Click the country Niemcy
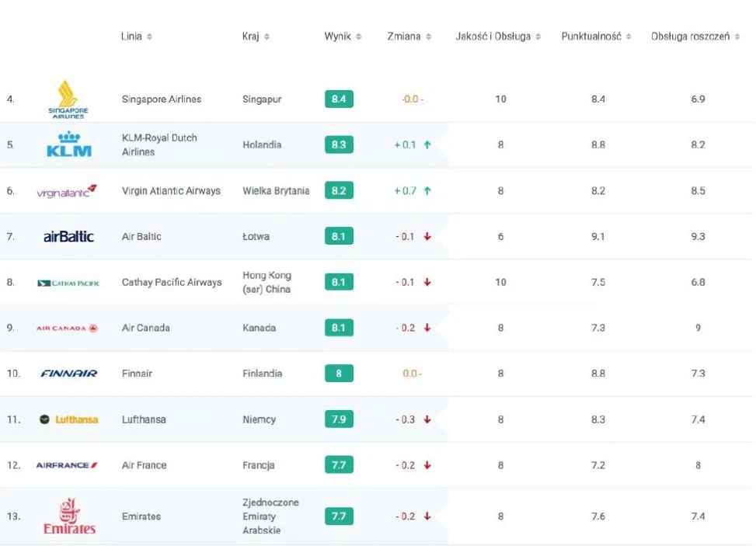The height and width of the screenshot is (546, 756). pos(259,419)
